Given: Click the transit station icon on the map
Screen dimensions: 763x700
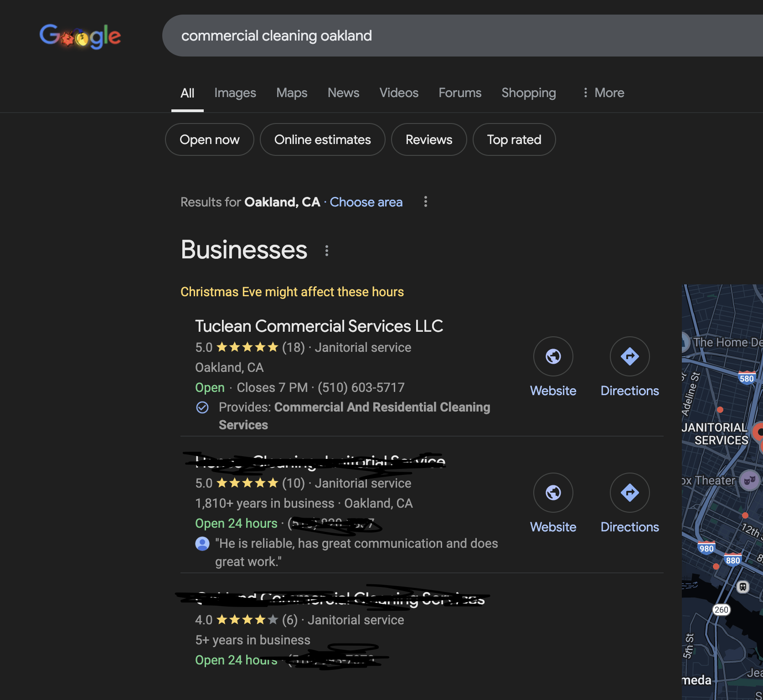Looking at the screenshot, I should (743, 587).
